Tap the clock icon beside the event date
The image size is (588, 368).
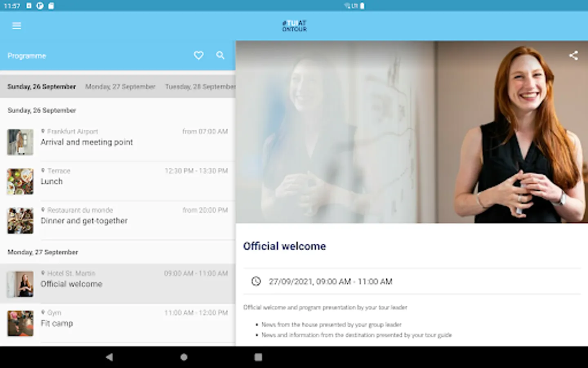(256, 281)
